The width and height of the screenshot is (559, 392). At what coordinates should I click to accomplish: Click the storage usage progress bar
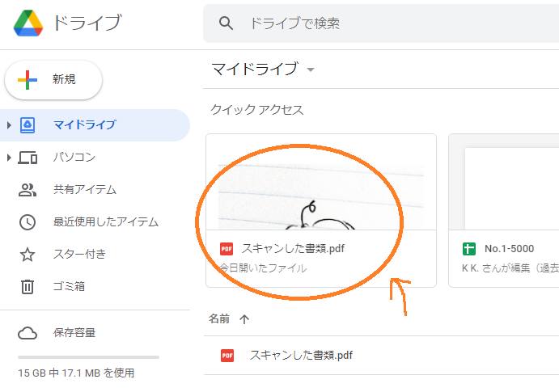click(x=88, y=357)
